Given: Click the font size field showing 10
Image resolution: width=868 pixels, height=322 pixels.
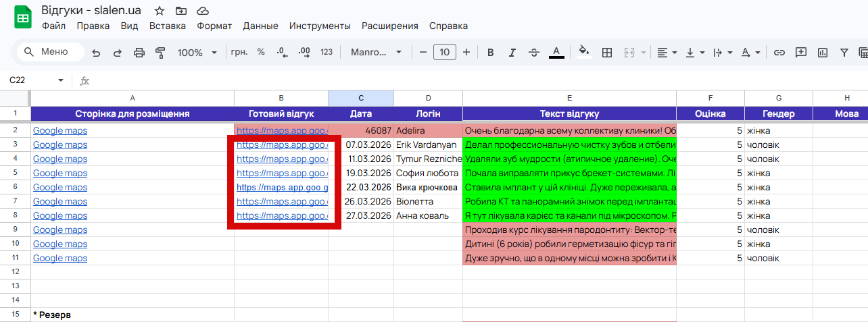Looking at the screenshot, I should (445, 52).
